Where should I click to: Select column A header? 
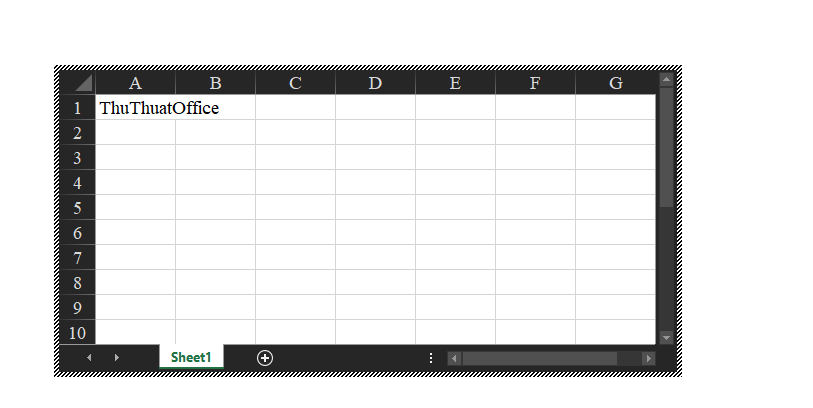click(135, 83)
